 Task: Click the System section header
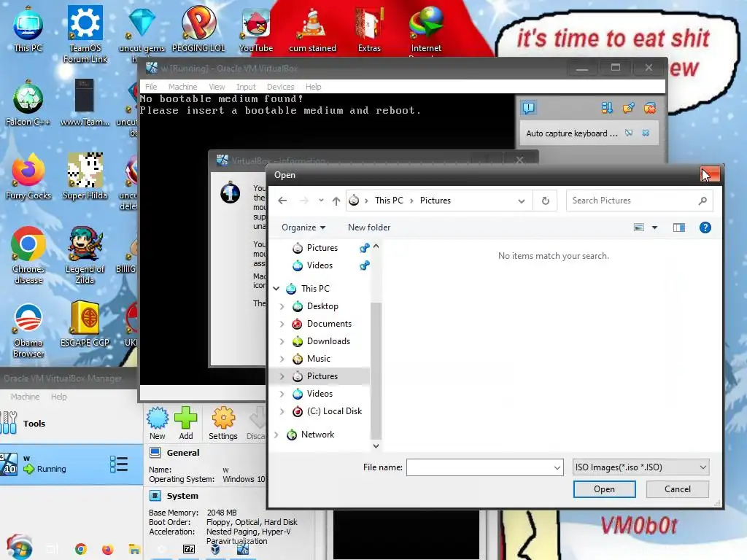click(x=182, y=496)
